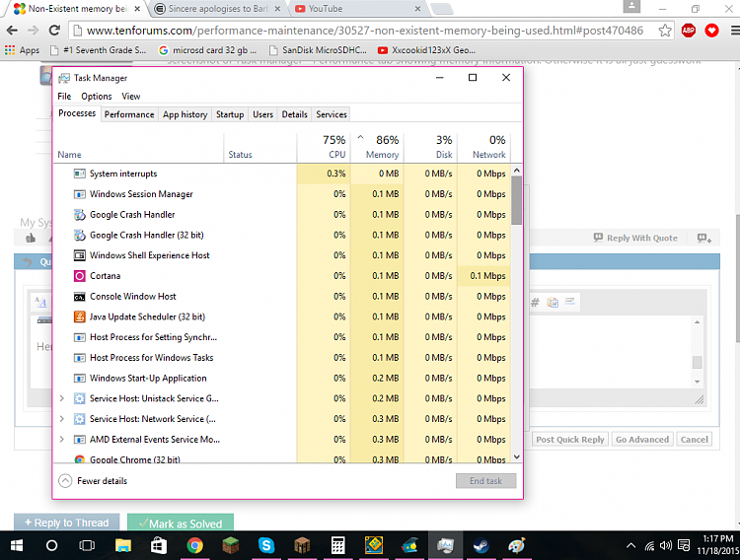The image size is (740, 560).
Task: Click the Task Manager taskbar icon
Action: [445, 546]
